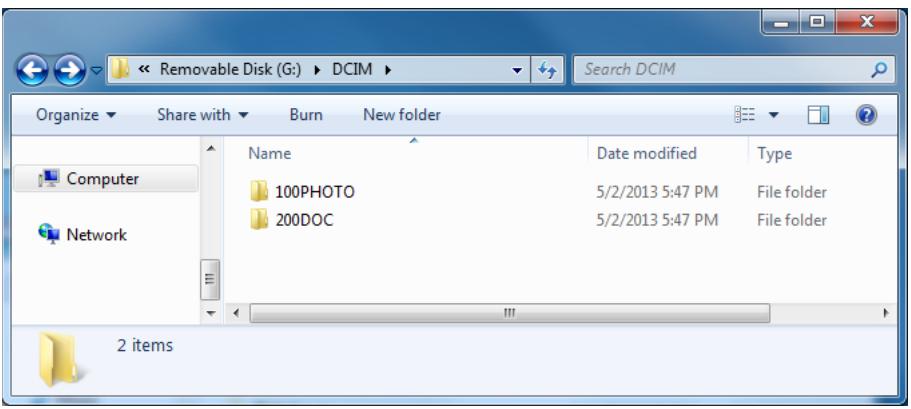Select the 100PHOTO folder icon

(x=259, y=191)
